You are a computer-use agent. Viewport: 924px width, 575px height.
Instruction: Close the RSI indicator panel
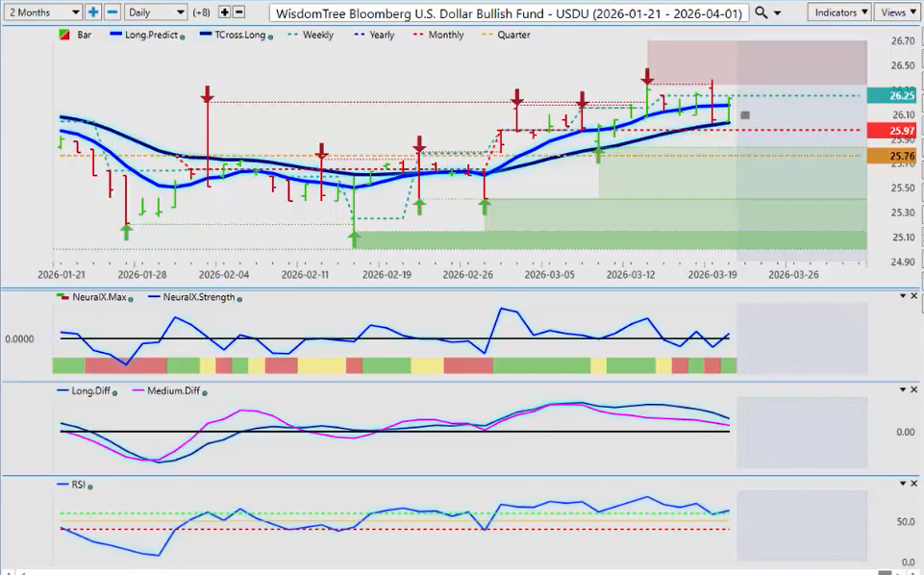tap(914, 485)
